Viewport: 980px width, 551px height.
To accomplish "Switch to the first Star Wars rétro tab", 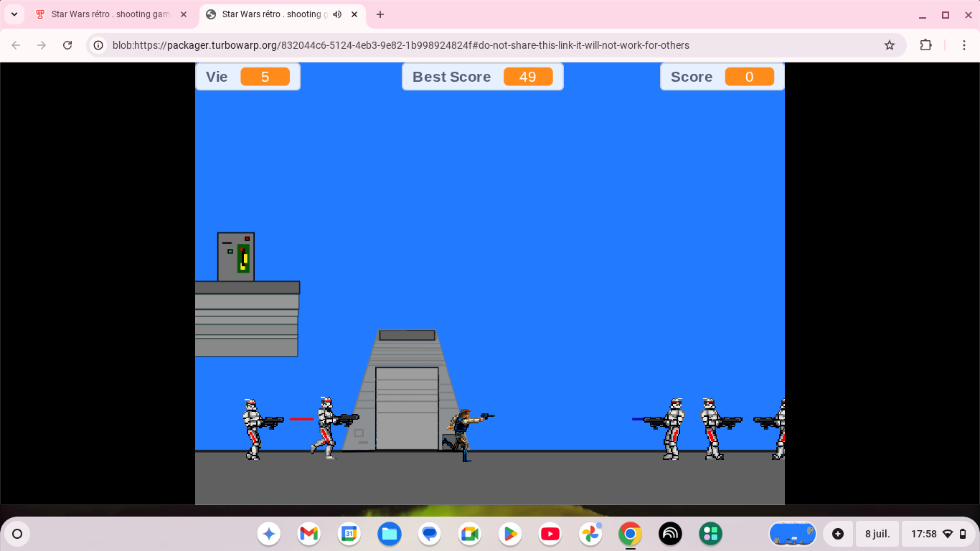I will point(111,14).
